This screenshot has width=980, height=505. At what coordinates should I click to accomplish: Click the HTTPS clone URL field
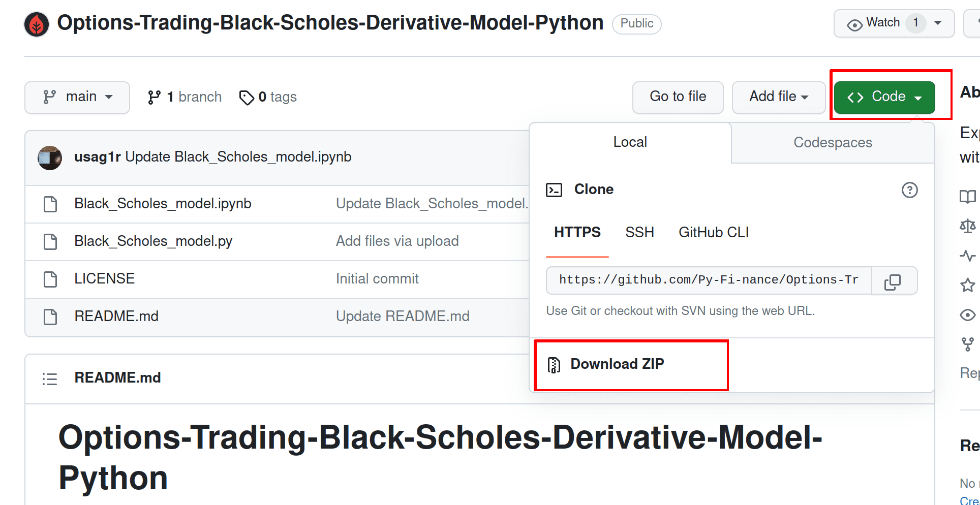709,280
